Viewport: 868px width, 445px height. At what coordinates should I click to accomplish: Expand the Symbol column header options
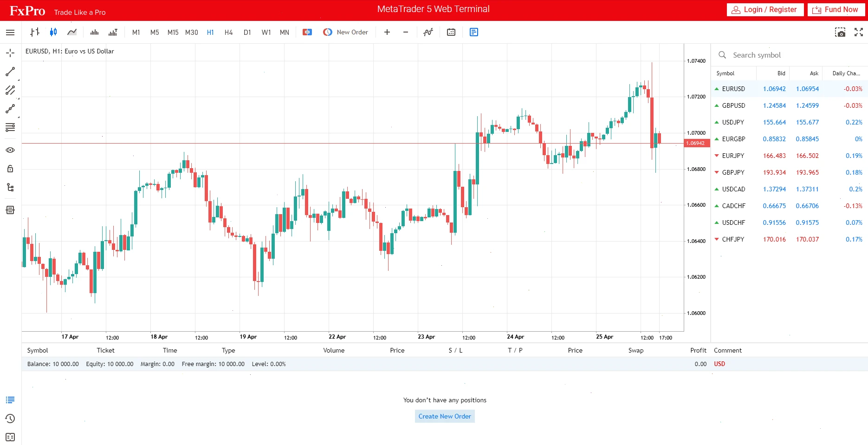point(725,73)
